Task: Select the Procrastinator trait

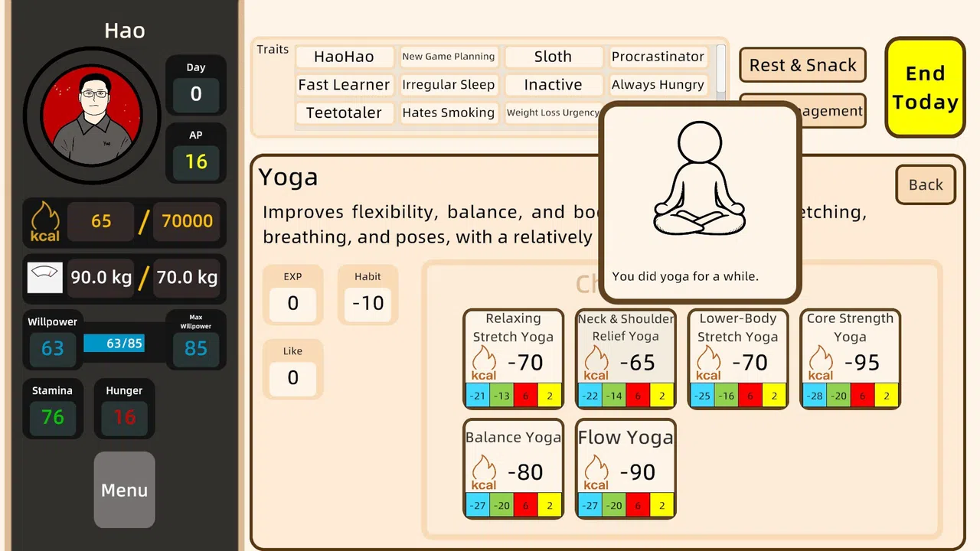Action: point(658,57)
